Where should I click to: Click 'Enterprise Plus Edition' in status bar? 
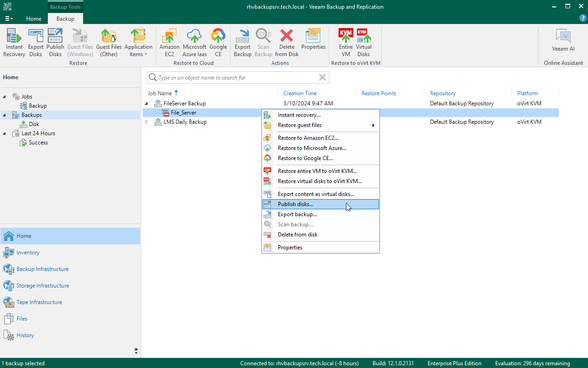pyautogui.click(x=454, y=363)
